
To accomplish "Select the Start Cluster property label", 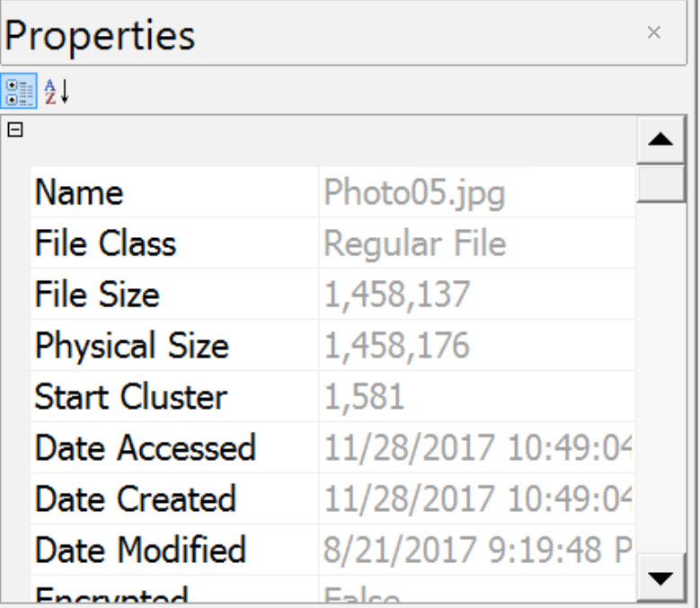I will click(x=130, y=397).
